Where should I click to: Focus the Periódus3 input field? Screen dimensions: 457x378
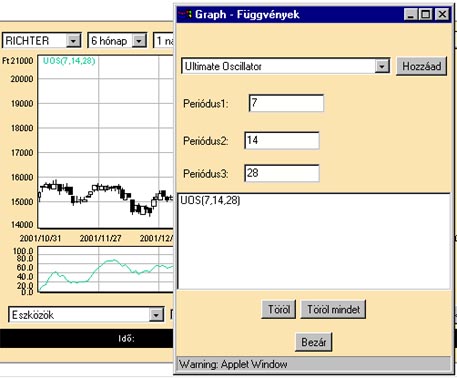tap(282, 173)
